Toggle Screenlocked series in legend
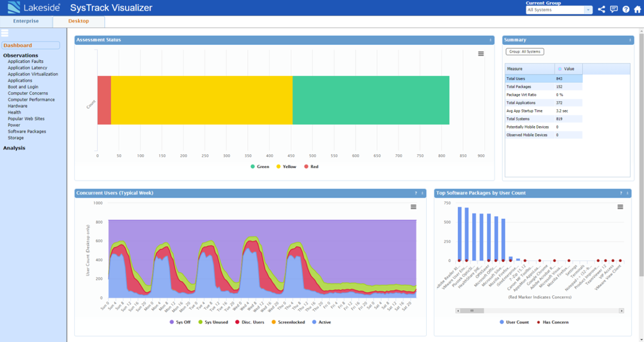Screen dimensions: 644x342 [x=288, y=322]
